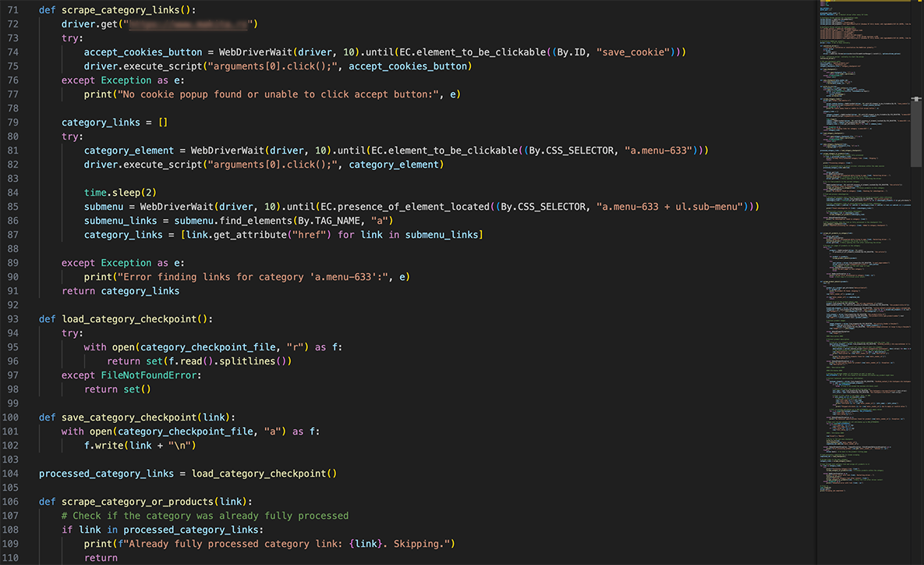The image size is (924, 565).
Task: Place cursor on scrape_category_links function name
Action: coord(123,10)
